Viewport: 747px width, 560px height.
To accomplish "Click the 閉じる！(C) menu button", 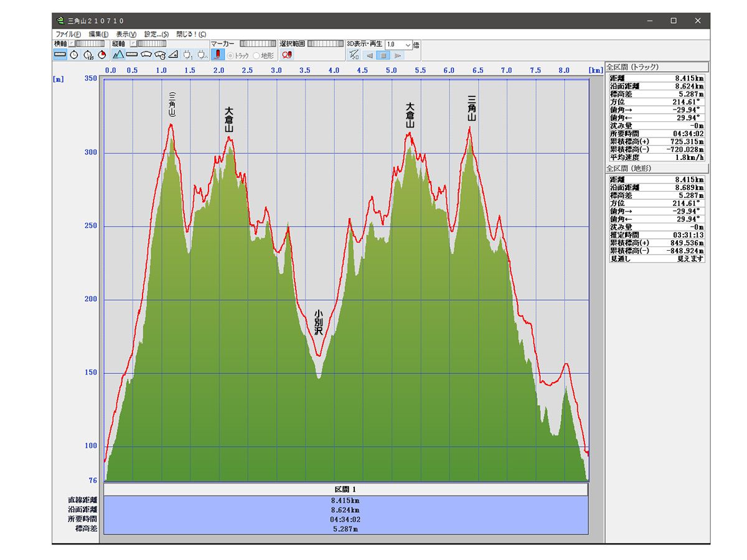I will (x=191, y=34).
